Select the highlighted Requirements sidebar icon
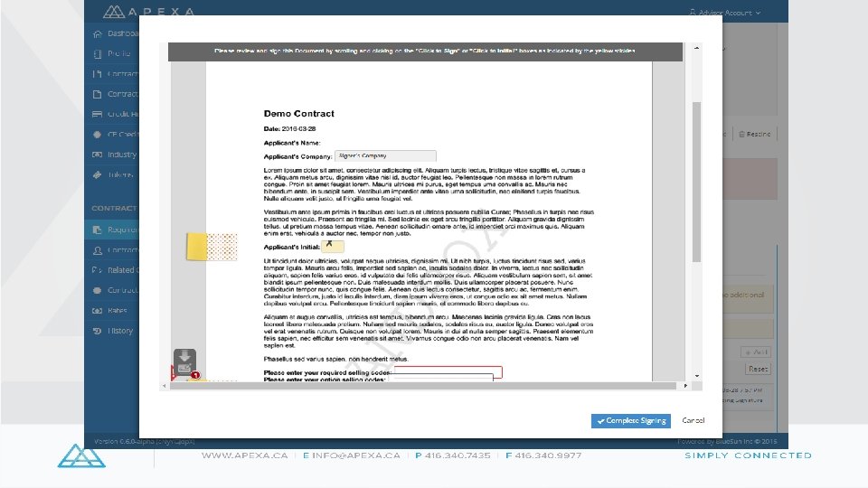This screenshot has width=868, height=488. (x=98, y=230)
